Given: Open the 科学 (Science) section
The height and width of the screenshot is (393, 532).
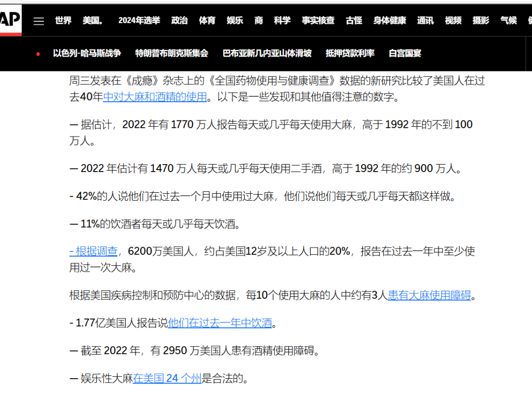Looking at the screenshot, I should coord(282,21).
